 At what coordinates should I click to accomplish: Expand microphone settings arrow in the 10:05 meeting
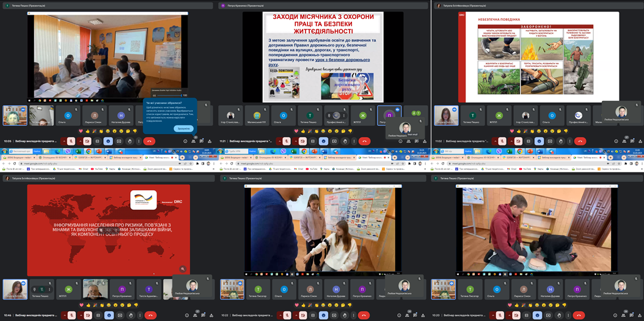(x=64, y=141)
